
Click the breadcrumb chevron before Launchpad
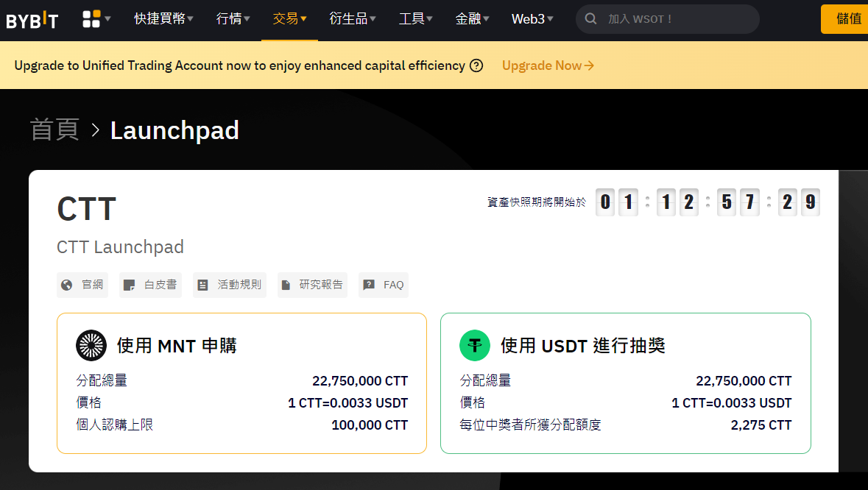(95, 130)
